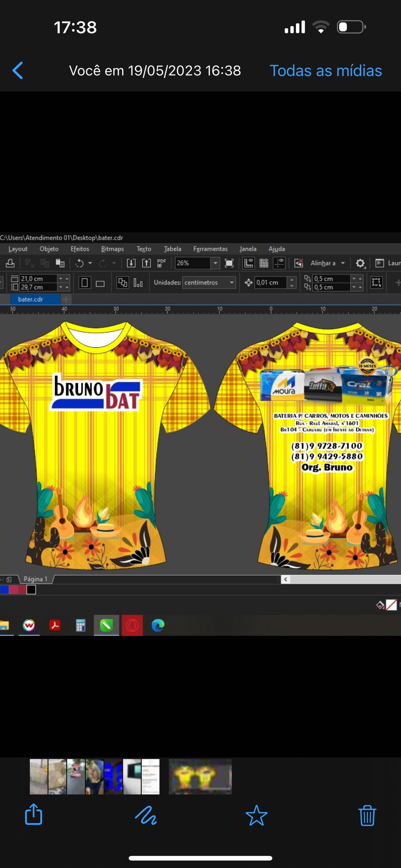This screenshot has height=868, width=401.
Task: Click the all pages icon
Action: (x=123, y=283)
